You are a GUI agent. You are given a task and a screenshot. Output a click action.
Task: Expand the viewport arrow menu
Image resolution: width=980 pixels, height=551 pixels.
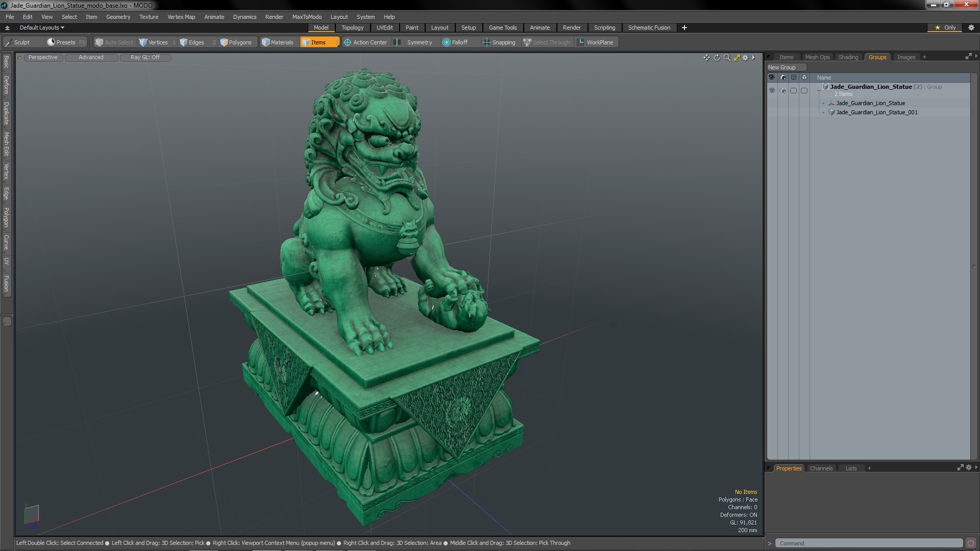click(x=753, y=58)
